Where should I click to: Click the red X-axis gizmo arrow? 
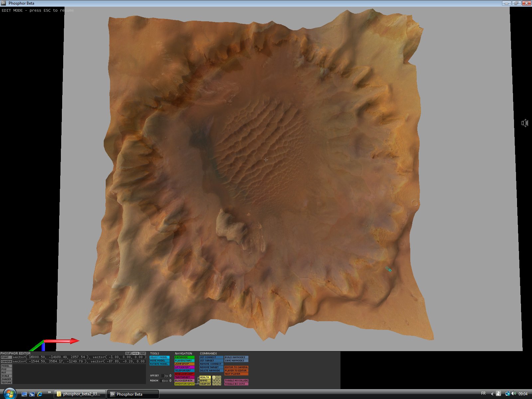[x=62, y=341]
